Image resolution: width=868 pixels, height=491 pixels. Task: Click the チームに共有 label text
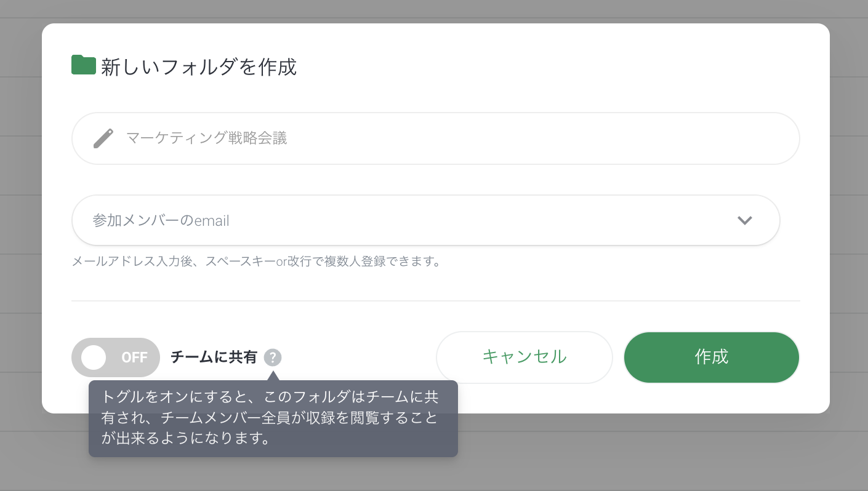[x=214, y=357]
